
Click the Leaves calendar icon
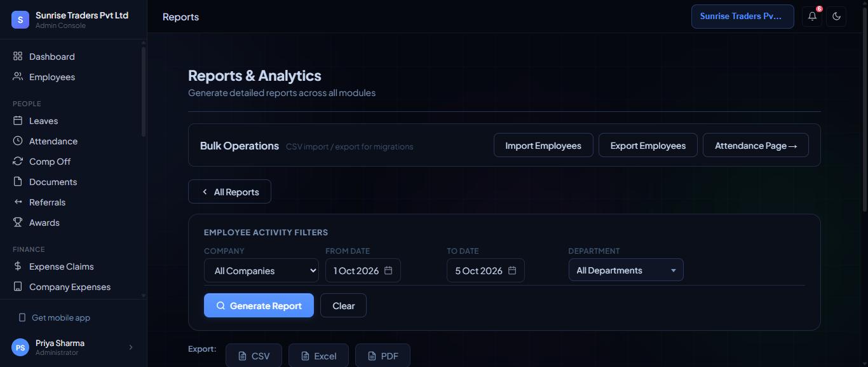pyautogui.click(x=18, y=121)
